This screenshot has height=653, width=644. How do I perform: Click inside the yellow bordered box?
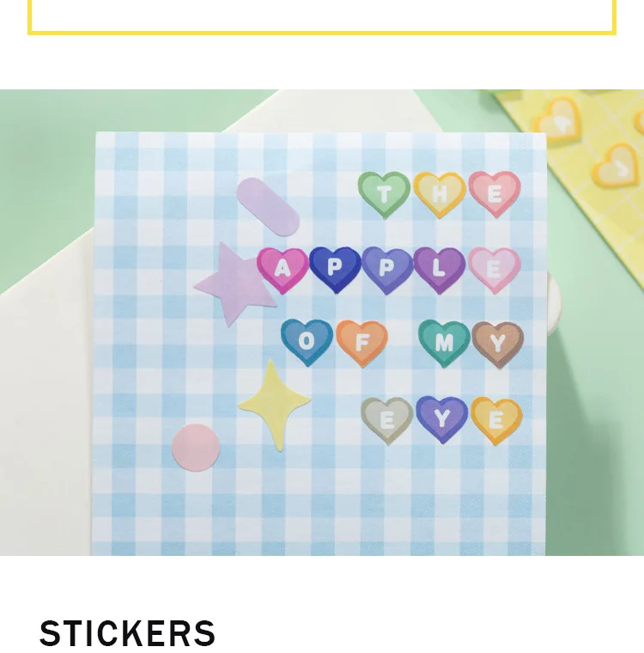pos(322,15)
